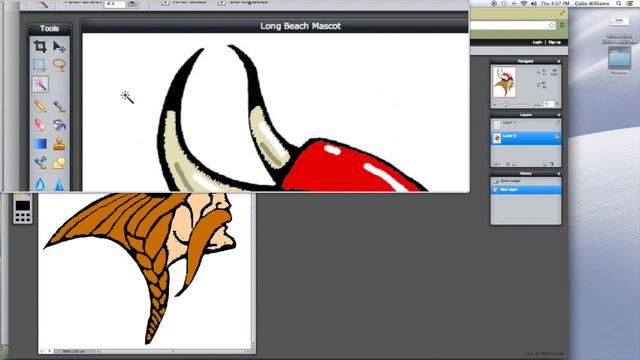Select the Magic Wand tool

[40, 84]
